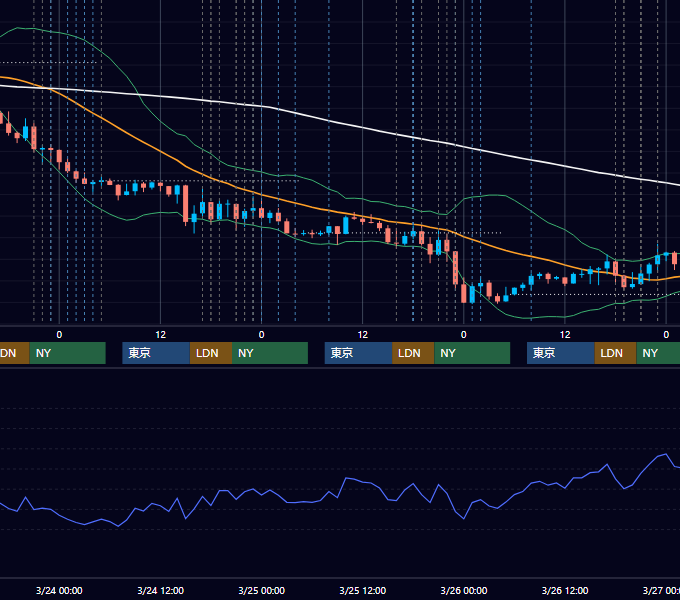Click the NY session block spanning 3/26 00:00
This screenshot has width=680, height=600.
(472, 353)
